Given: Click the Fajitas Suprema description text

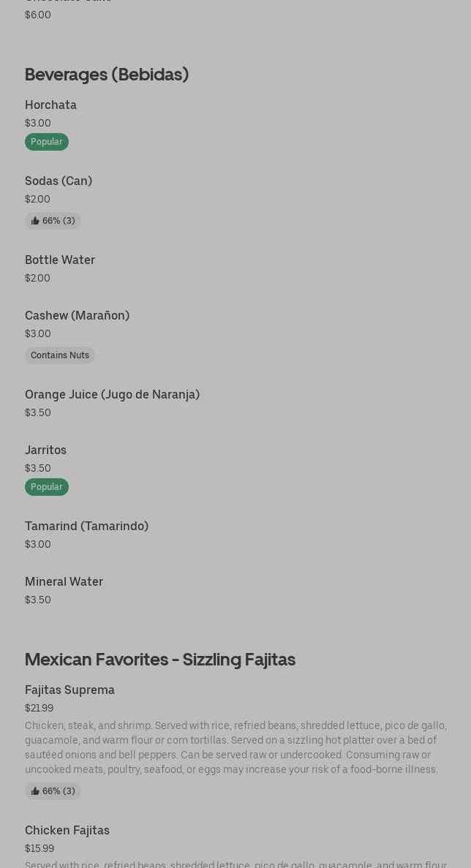Looking at the screenshot, I should pos(235,747).
